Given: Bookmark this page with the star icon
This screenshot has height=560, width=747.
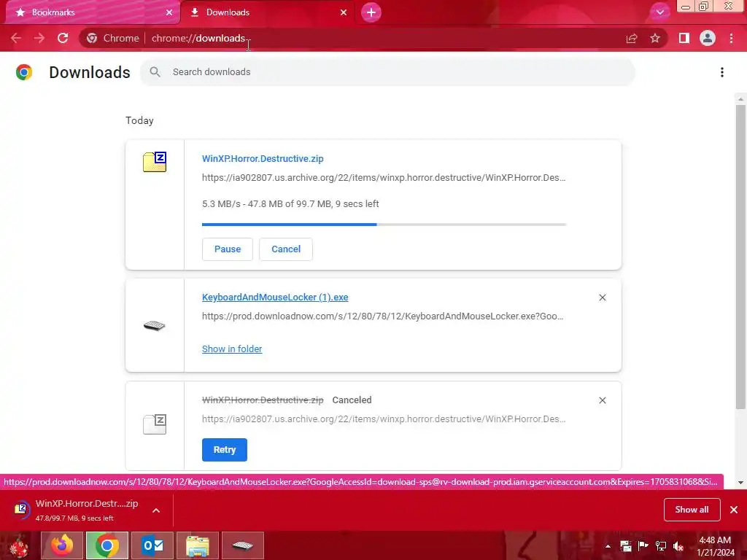Looking at the screenshot, I should (x=655, y=38).
